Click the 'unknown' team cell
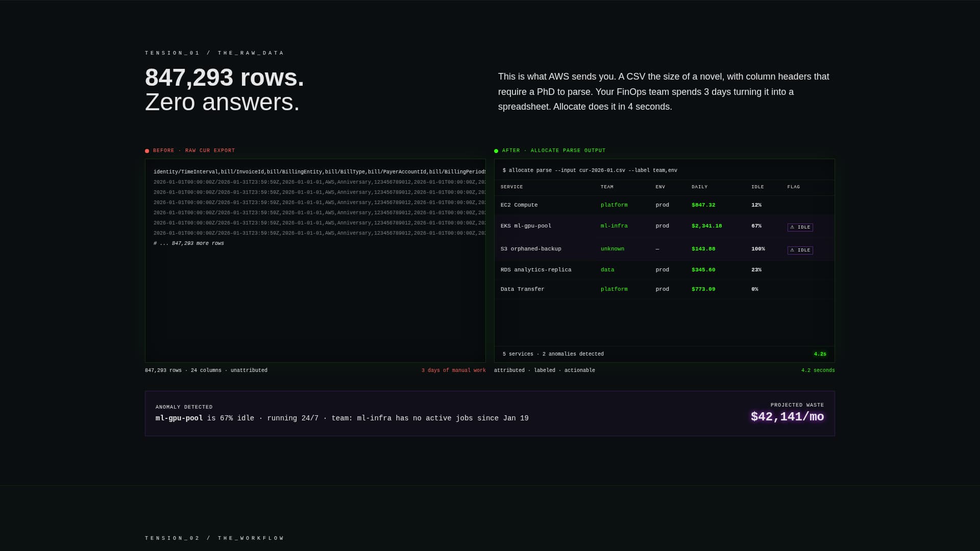 pos(612,249)
